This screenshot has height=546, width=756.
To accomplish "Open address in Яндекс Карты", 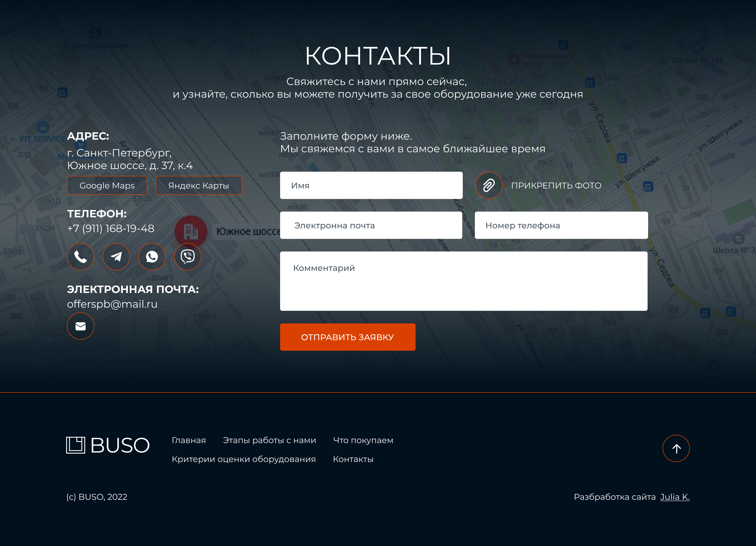I will coord(199,185).
